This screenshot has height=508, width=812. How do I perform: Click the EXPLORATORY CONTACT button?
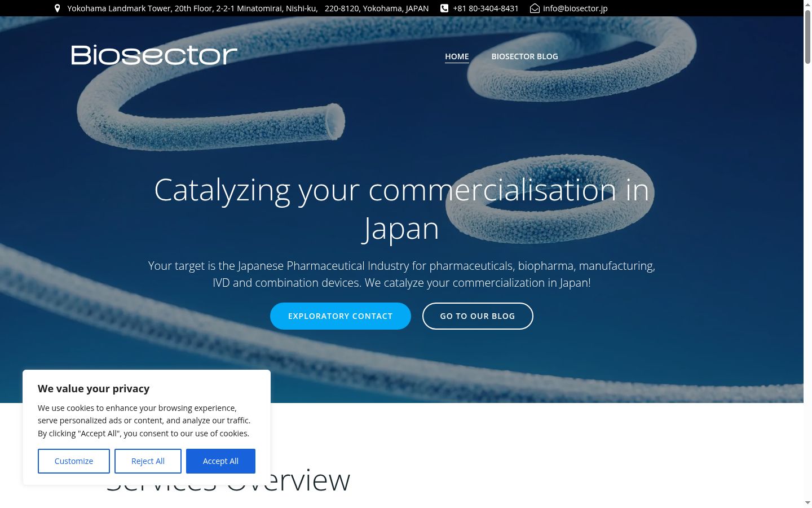341,316
